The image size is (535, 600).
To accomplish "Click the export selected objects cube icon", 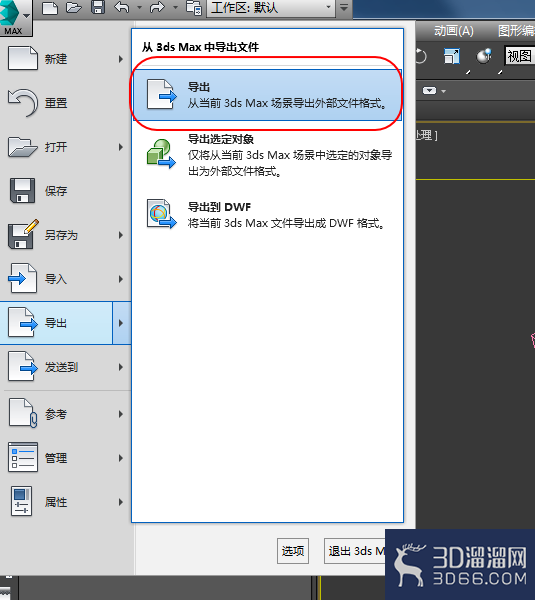I will pos(161,154).
